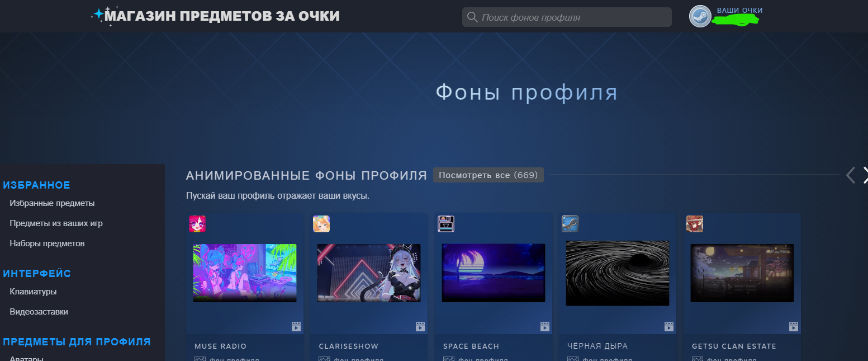Go to previous animated backgrounds page
868x361 pixels.
[x=850, y=175]
